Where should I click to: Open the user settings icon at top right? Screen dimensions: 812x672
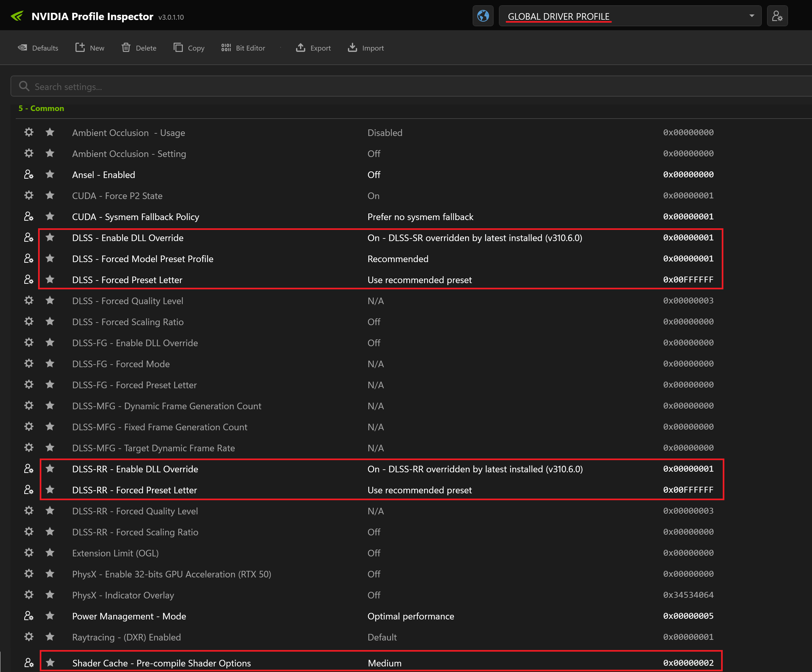777,16
